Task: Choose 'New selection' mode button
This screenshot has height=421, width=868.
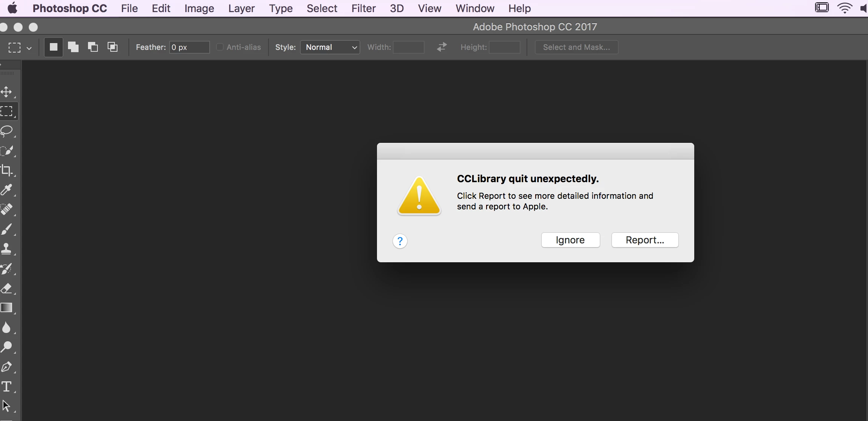Action: pyautogui.click(x=54, y=47)
